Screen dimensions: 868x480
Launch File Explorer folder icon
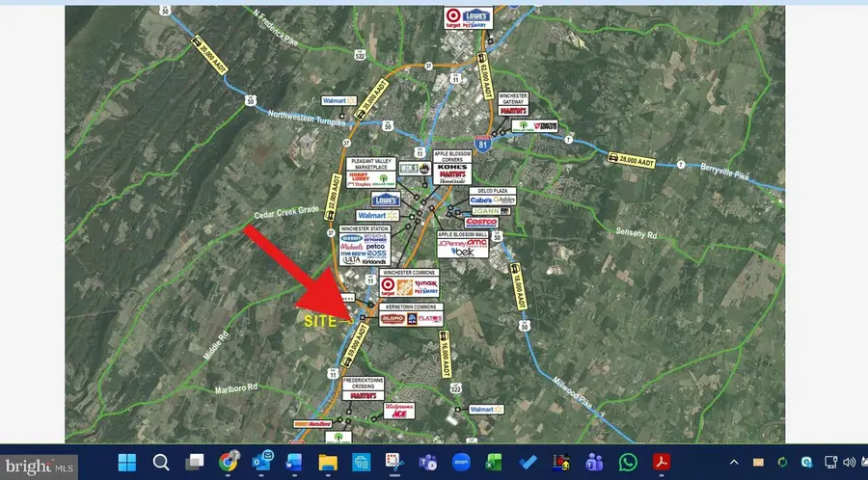[x=328, y=463]
